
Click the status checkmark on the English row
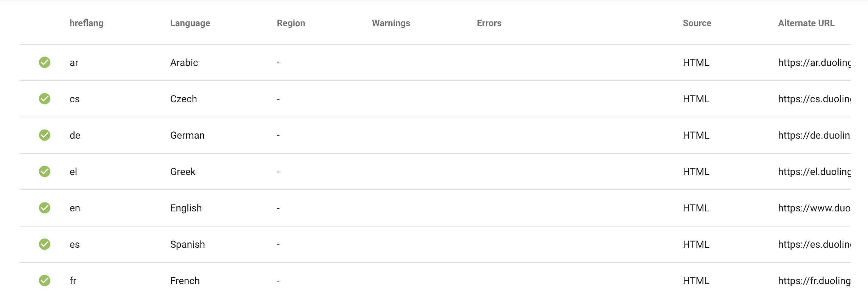click(45, 208)
